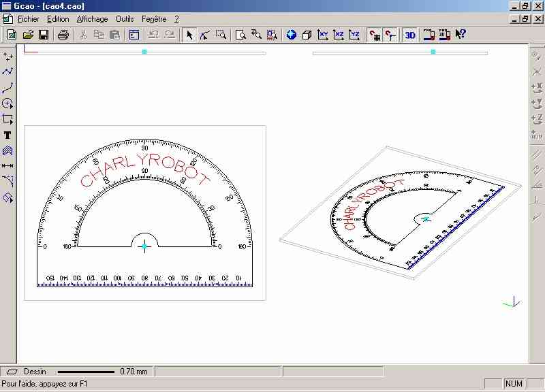Viewport: 545px width, 392px height.
Task: Select the rectangle drawing tool
Action: (7, 119)
